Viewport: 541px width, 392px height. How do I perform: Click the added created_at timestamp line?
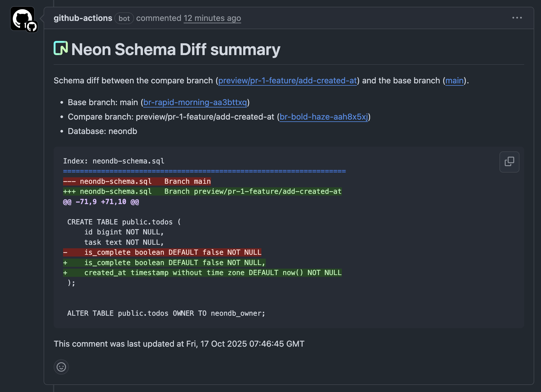coord(202,273)
